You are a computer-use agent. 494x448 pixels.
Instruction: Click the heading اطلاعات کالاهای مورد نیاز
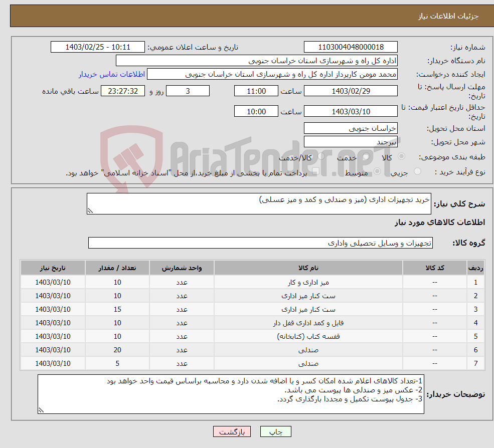(x=440, y=222)
